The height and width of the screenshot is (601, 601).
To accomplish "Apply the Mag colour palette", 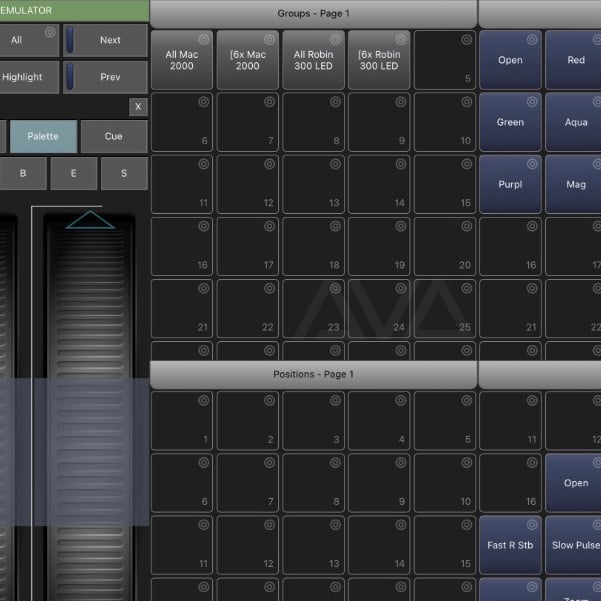I will [574, 184].
